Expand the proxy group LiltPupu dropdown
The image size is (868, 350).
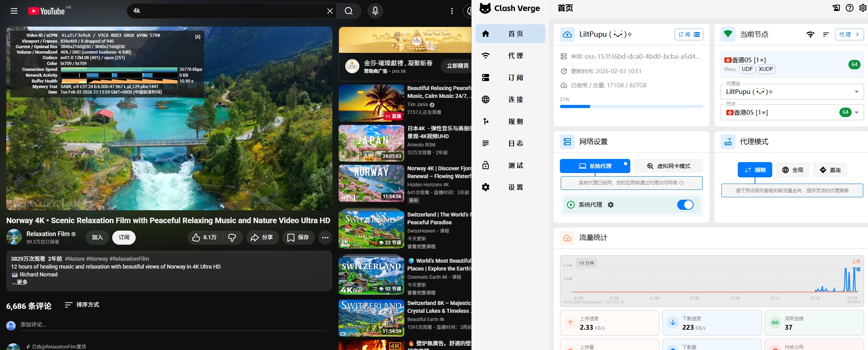click(856, 92)
